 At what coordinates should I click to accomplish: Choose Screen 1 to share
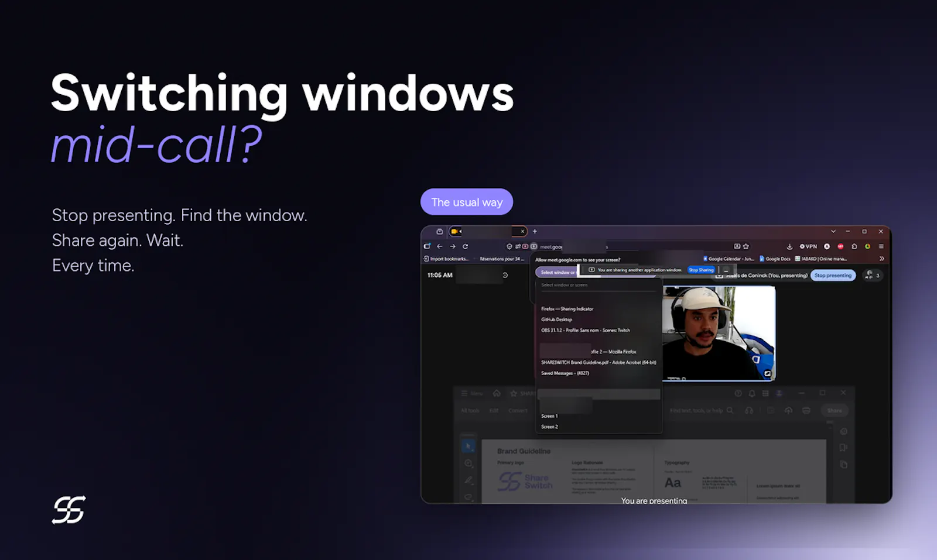[549, 416]
